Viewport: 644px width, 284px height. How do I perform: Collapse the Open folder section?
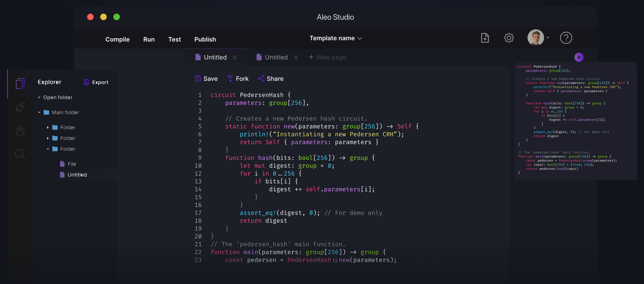[39, 97]
